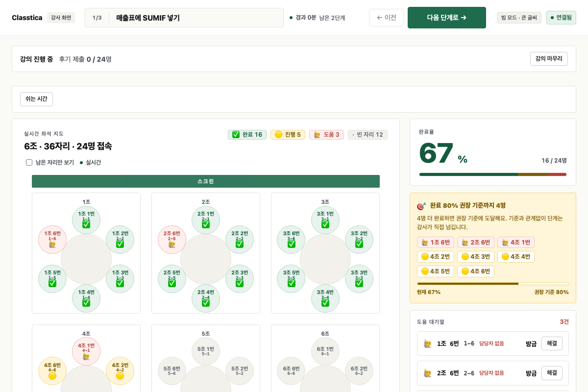
Task: Click the 4조 6번 chip in recommendation panel
Action: click(476, 271)
